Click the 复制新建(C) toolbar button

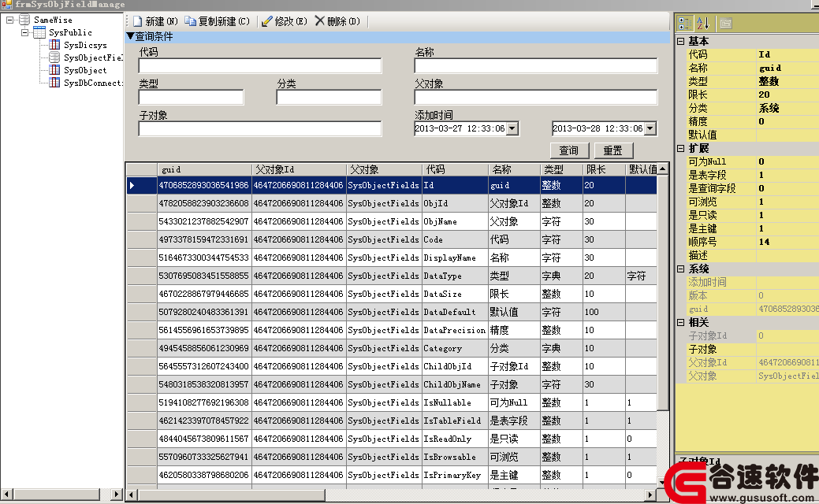218,21
